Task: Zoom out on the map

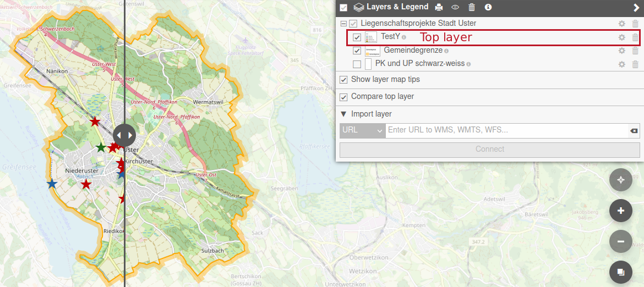Action: (621, 241)
